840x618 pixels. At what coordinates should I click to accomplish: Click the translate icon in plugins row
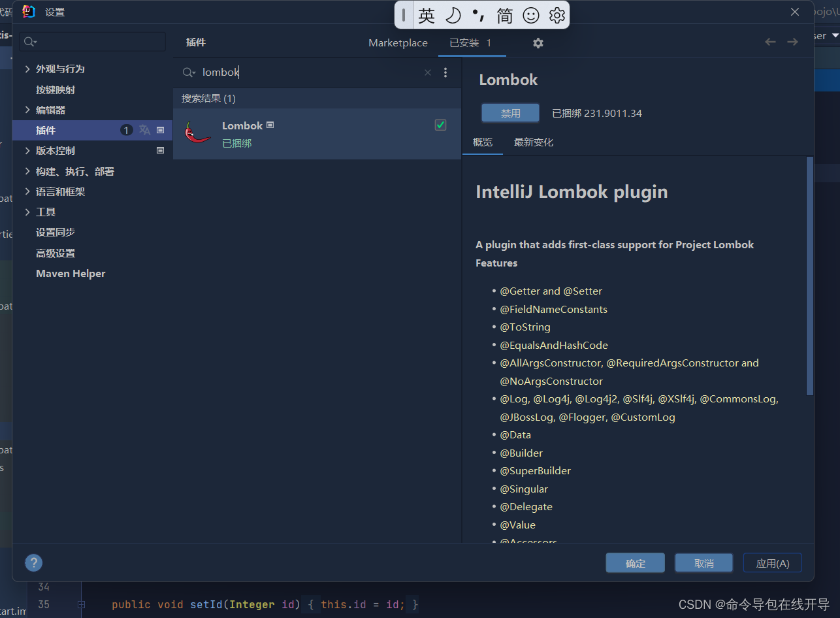click(x=144, y=130)
